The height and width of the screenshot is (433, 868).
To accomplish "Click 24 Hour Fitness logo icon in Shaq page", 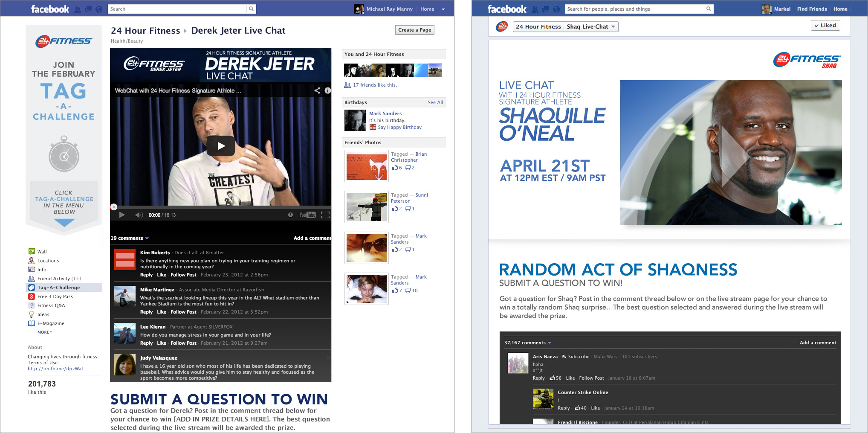I will point(502,26).
